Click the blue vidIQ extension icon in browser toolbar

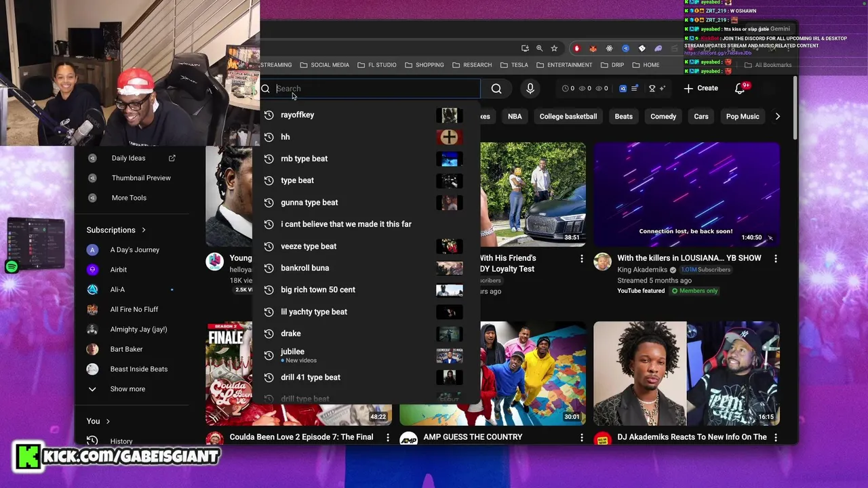(625, 48)
